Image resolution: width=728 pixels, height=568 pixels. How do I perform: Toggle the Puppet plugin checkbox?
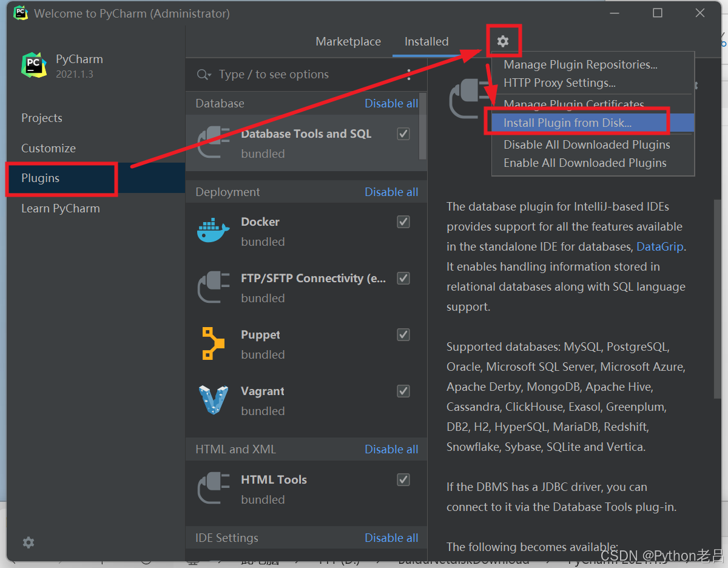point(403,334)
